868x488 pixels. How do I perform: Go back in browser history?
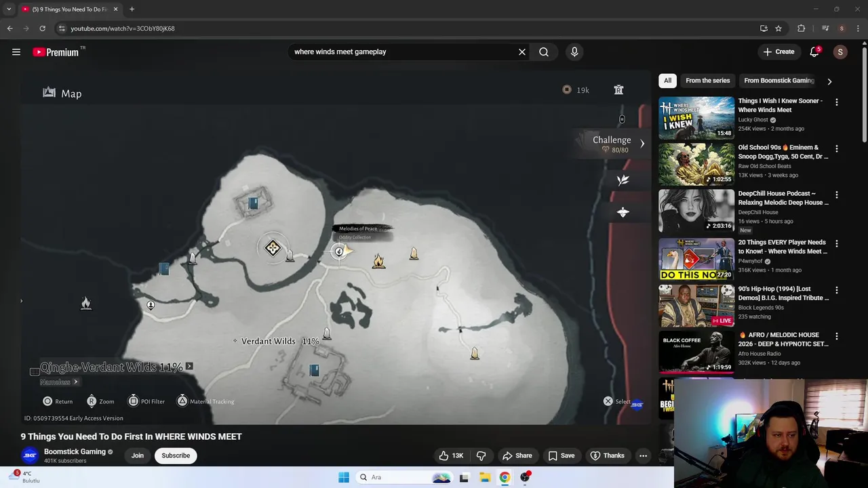[9, 28]
